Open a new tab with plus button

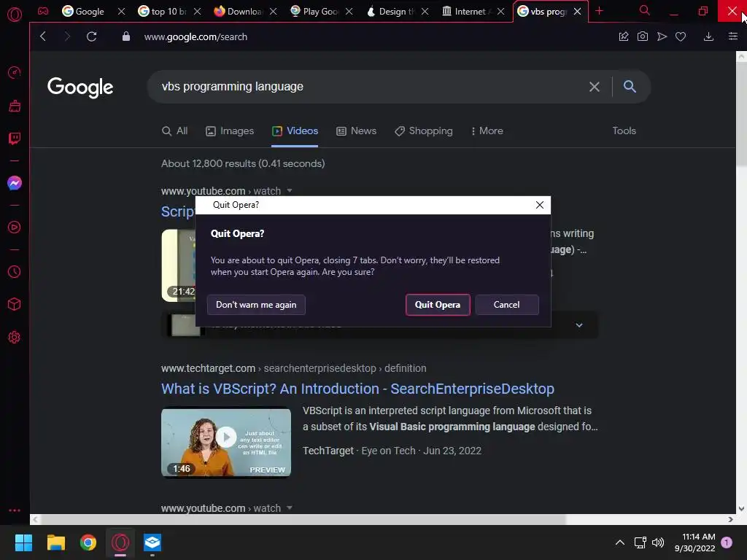coord(600,11)
